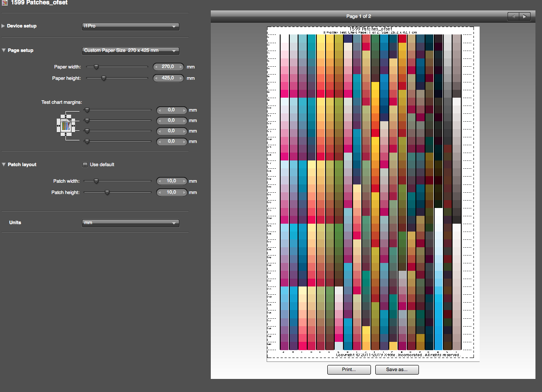Decrease the bottom margin value arrow

(x=160, y=141)
